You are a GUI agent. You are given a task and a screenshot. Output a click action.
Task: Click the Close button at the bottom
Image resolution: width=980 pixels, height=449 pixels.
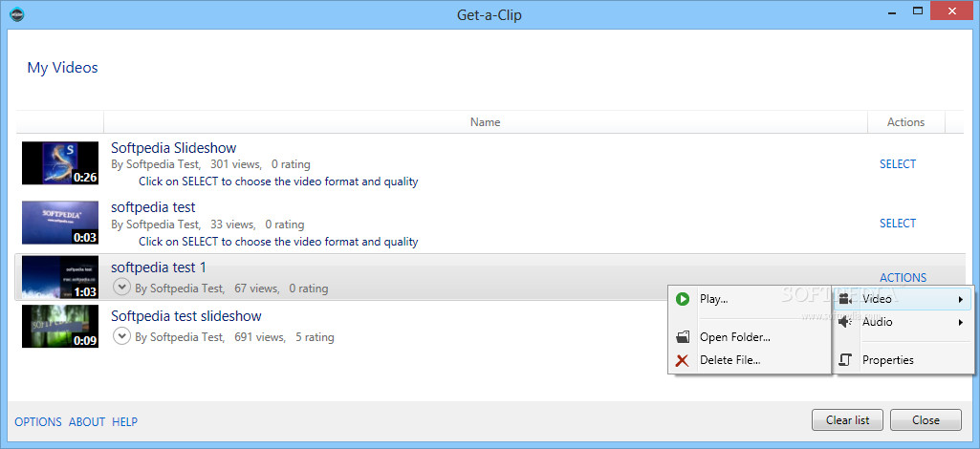tap(926, 420)
